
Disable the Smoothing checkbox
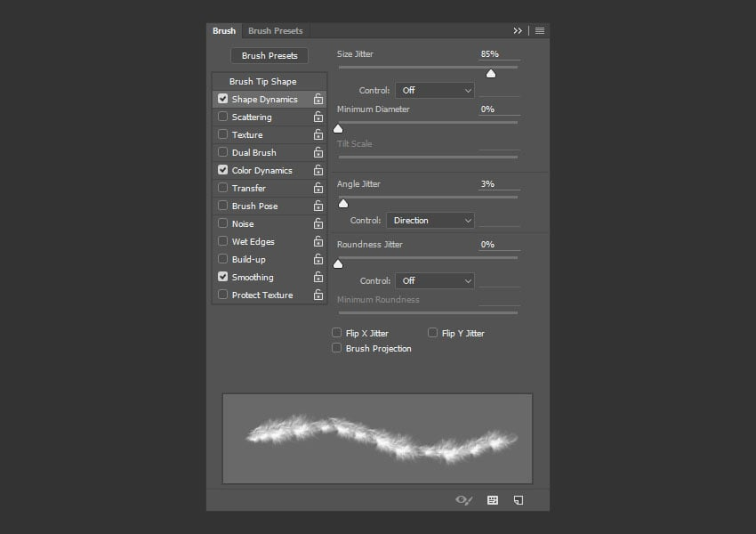tap(223, 277)
